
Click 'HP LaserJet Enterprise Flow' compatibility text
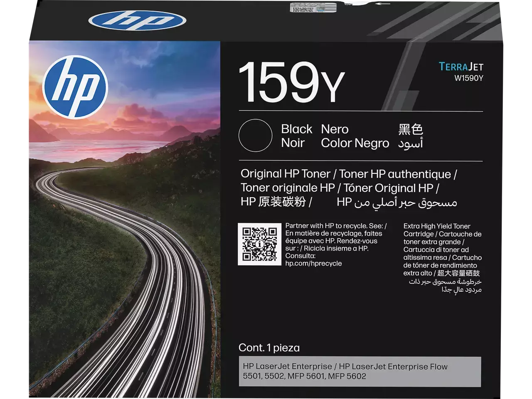pos(393,367)
